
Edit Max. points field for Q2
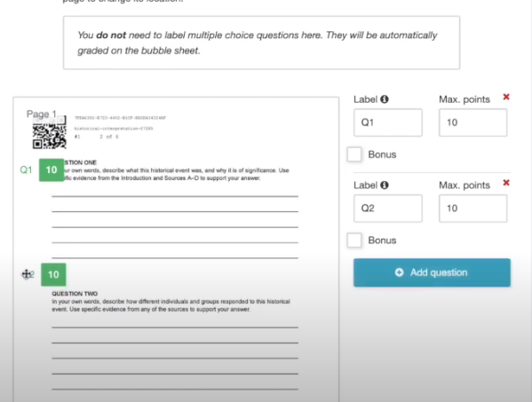coord(473,209)
